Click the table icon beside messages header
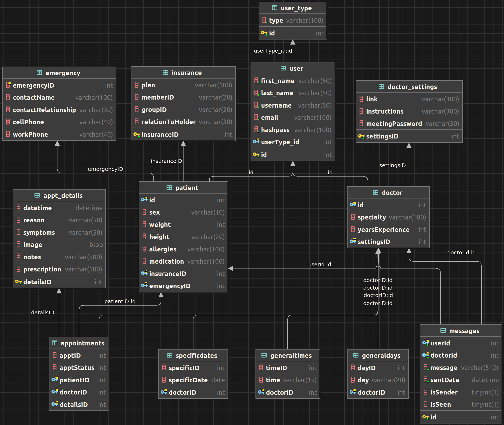The image size is (504, 425). click(x=443, y=331)
